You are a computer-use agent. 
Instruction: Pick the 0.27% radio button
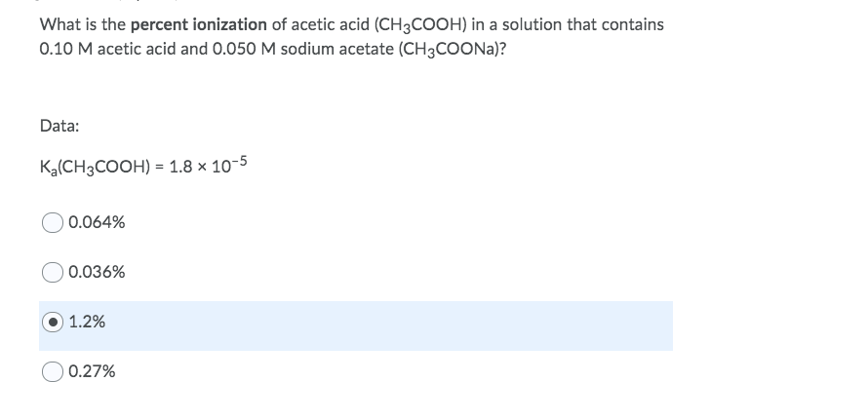[53, 371]
